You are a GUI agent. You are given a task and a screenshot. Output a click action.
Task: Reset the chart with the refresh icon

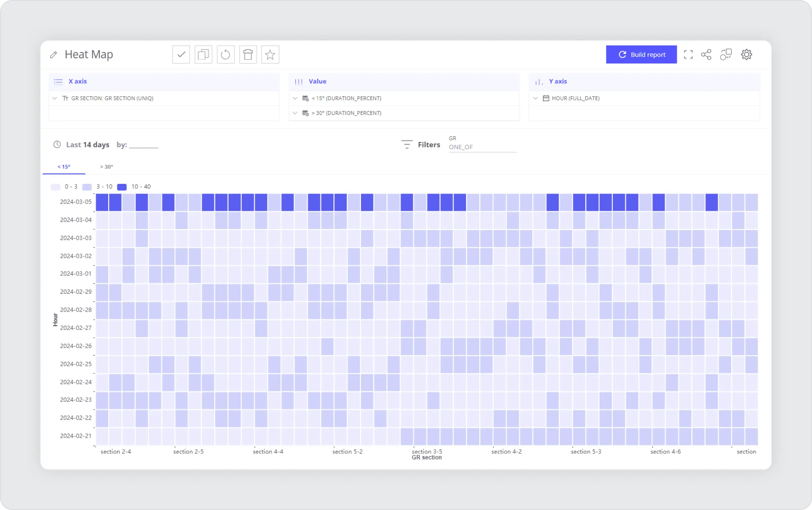225,54
